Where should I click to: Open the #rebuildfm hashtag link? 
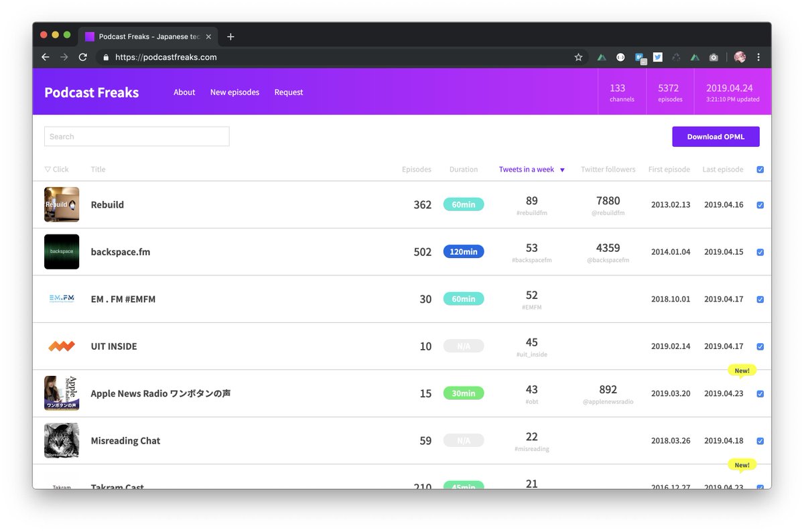[532, 213]
